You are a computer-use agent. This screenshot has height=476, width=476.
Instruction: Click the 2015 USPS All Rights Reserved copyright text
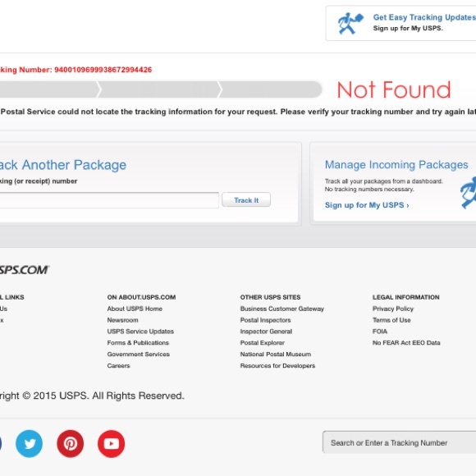point(92,396)
